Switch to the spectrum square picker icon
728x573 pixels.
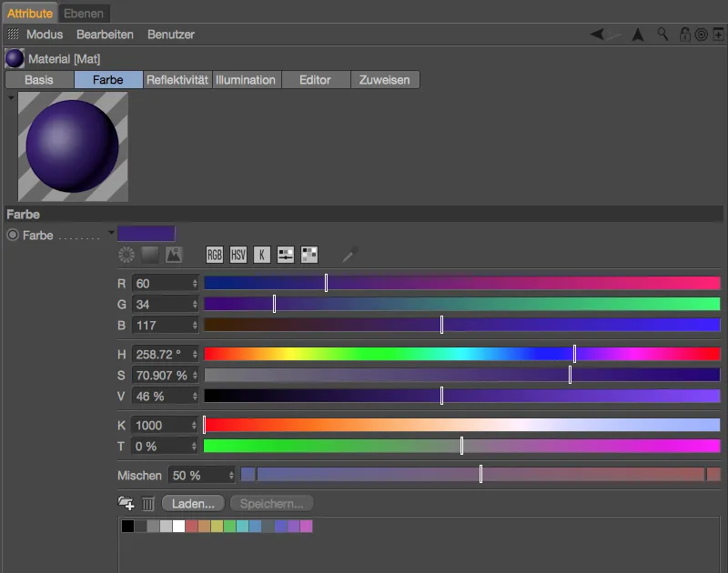tap(150, 255)
